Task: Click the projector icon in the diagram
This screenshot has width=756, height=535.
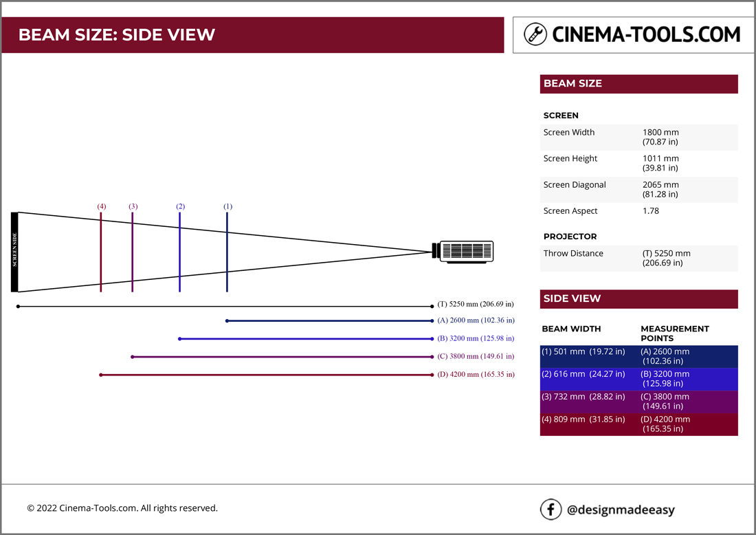Action: coord(464,252)
